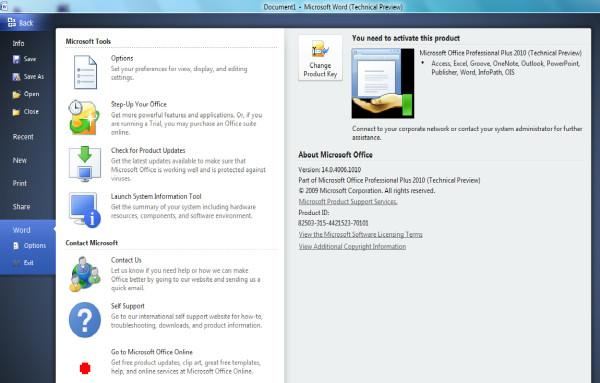Open the Recent tab
The height and width of the screenshot is (383, 600).
point(23,137)
